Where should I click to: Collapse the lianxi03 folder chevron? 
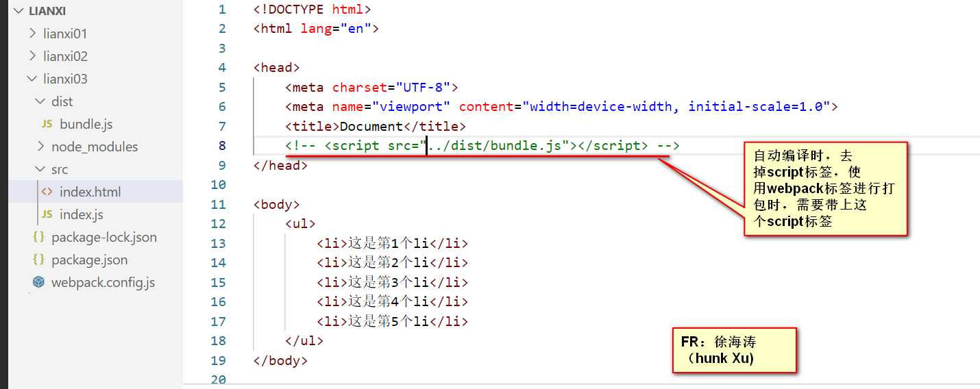point(32,79)
